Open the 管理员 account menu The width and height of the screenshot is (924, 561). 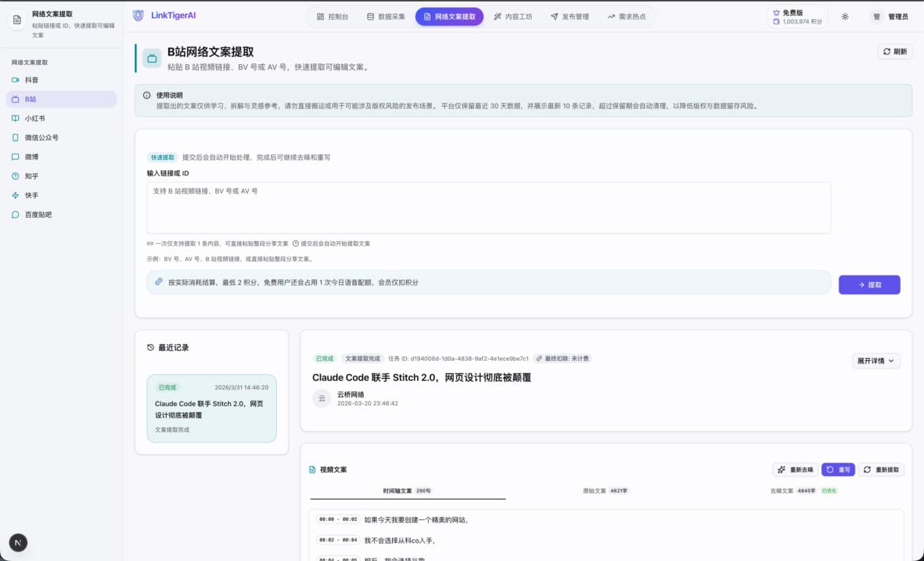pyautogui.click(x=890, y=16)
